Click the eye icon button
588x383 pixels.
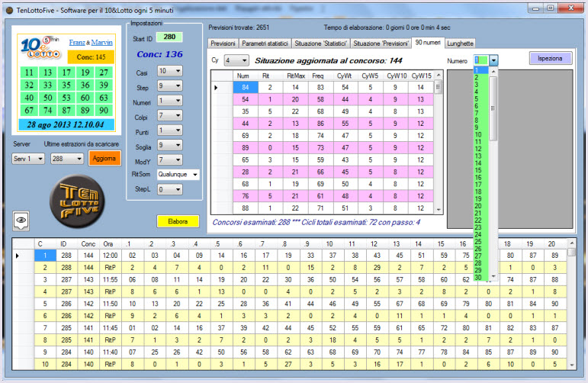(x=21, y=220)
